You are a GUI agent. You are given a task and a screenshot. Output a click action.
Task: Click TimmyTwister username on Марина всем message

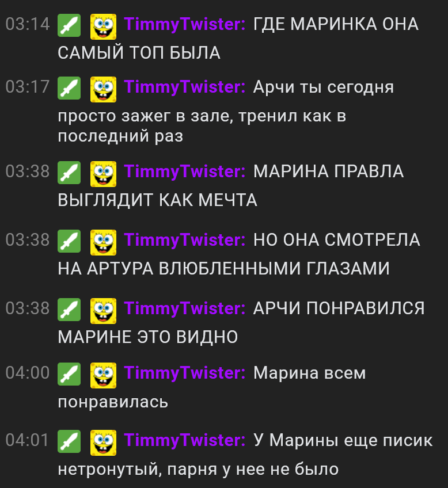[185, 373]
